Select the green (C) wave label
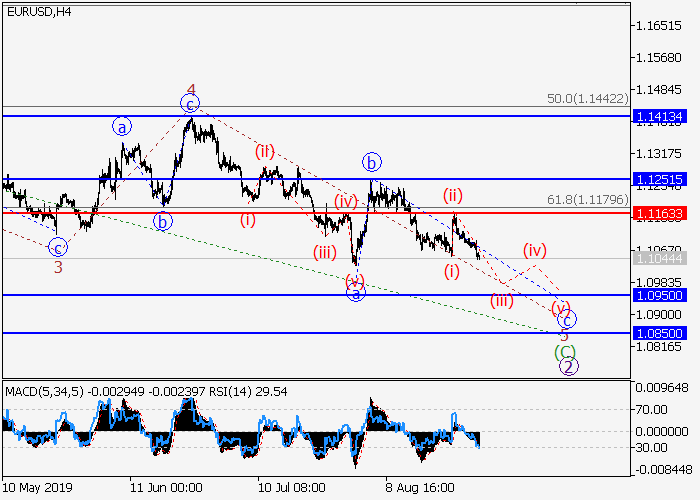This screenshot has height=500, width=700. 565,351
